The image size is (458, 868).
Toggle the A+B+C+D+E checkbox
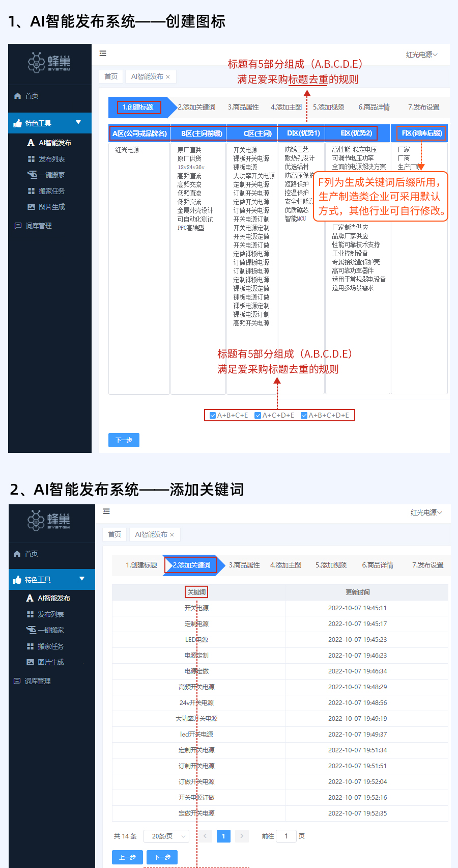[x=304, y=415]
